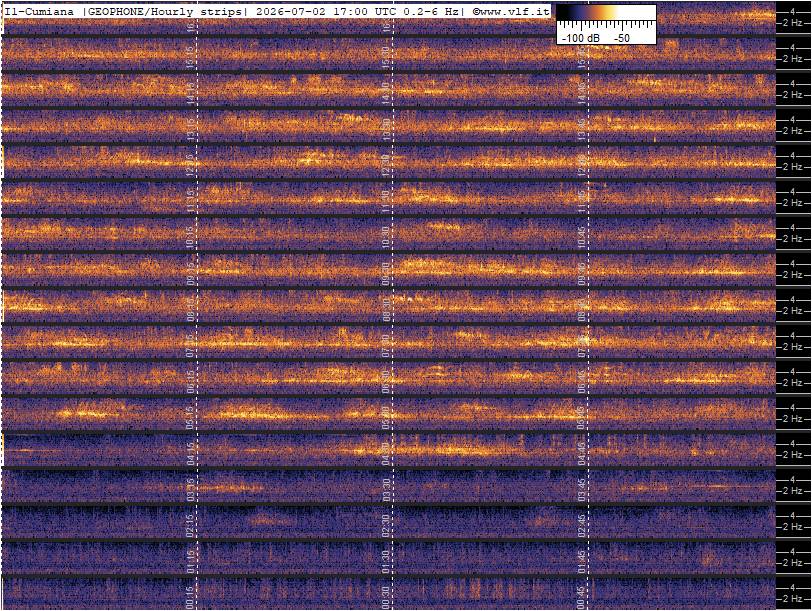Screen dimensions: 812x611
Task: Click the -50 legend value
Action: [x=621, y=38]
